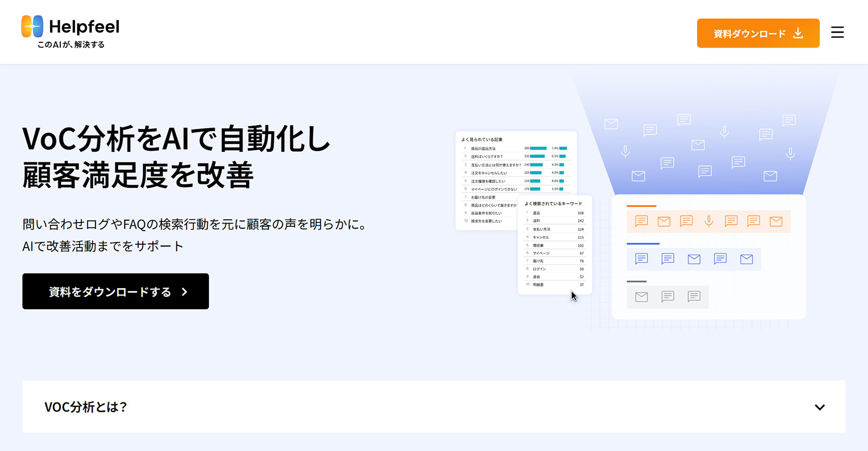Expand the VOC分析とは? accordion chevron
This screenshot has height=451, width=868.
pos(820,407)
